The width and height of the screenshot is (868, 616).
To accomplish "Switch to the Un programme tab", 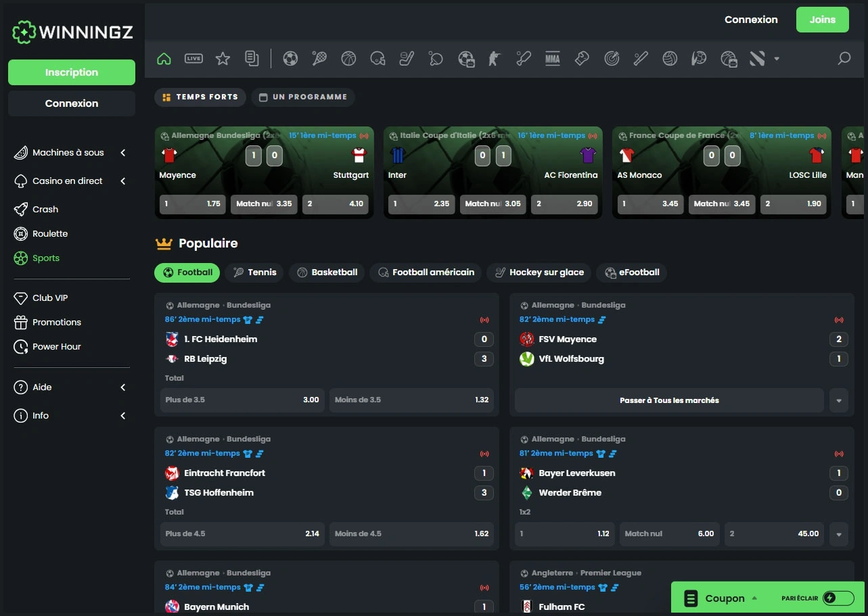I will (303, 97).
